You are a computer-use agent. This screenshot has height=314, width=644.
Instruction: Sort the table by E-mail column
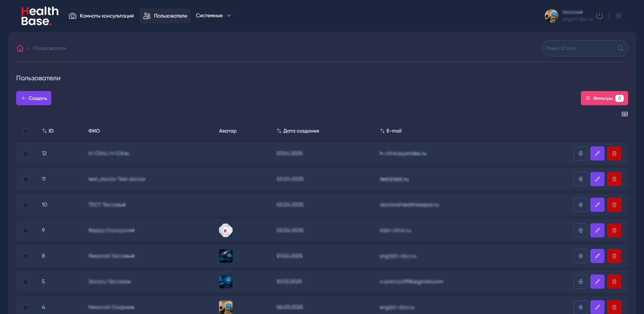click(391, 131)
